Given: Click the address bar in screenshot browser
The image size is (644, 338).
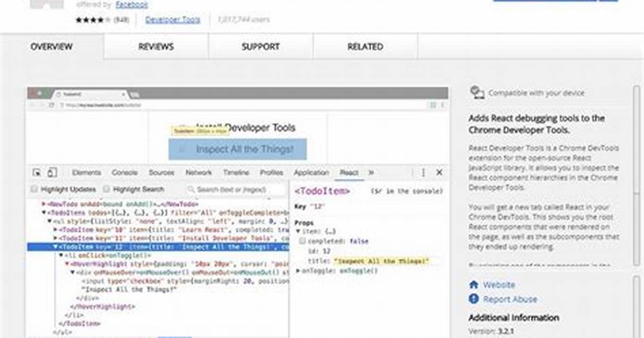Looking at the screenshot, I should 242,105.
